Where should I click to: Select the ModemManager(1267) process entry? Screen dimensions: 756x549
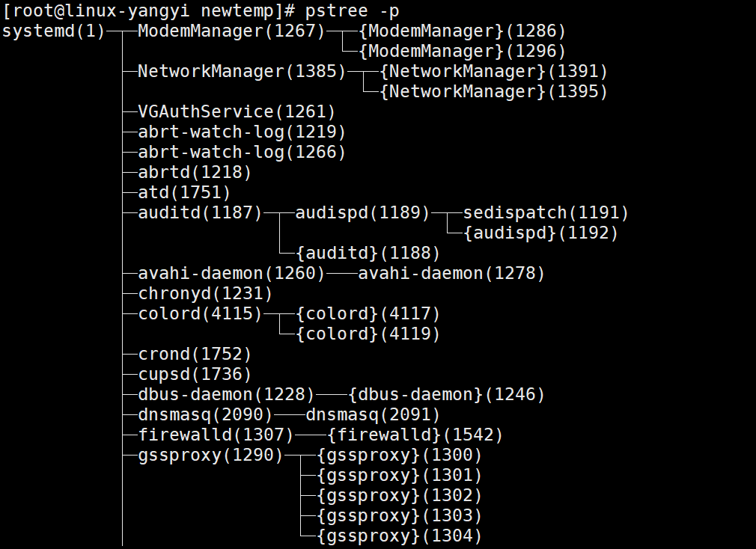click(x=231, y=31)
